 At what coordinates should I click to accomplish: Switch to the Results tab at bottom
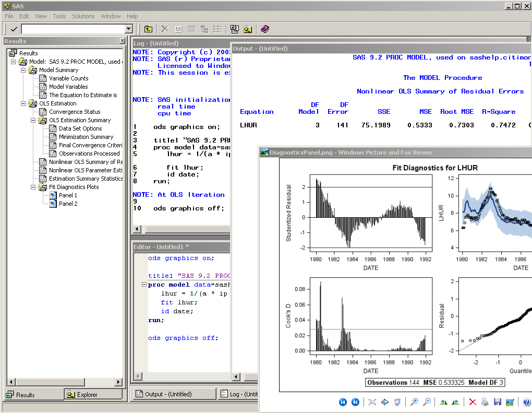click(x=34, y=395)
